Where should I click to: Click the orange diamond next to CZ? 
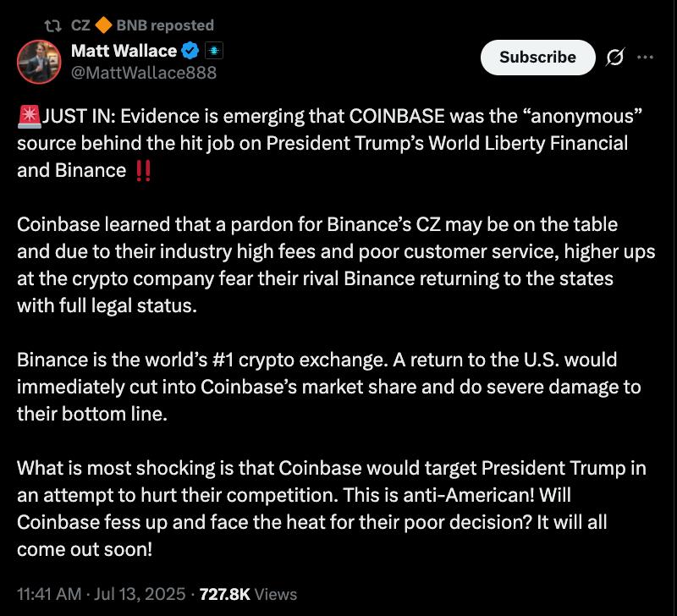(x=105, y=25)
